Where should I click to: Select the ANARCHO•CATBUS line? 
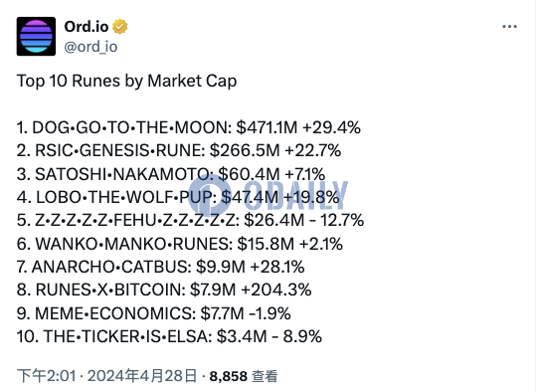tap(161, 268)
